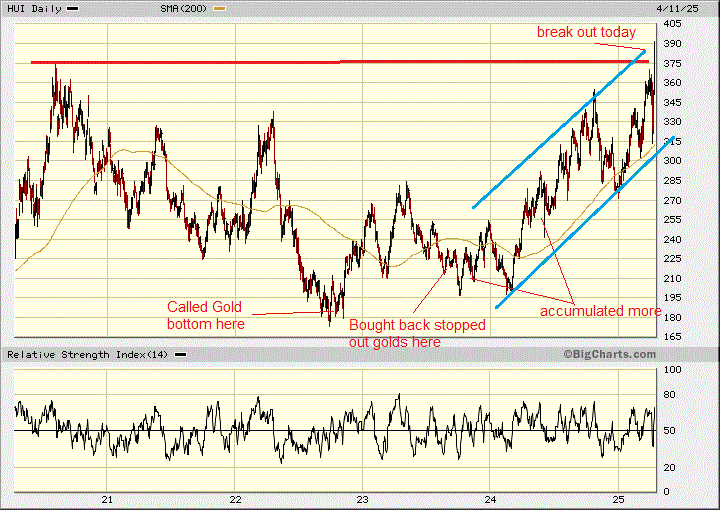Click the 'break out today' annotation

point(586,32)
